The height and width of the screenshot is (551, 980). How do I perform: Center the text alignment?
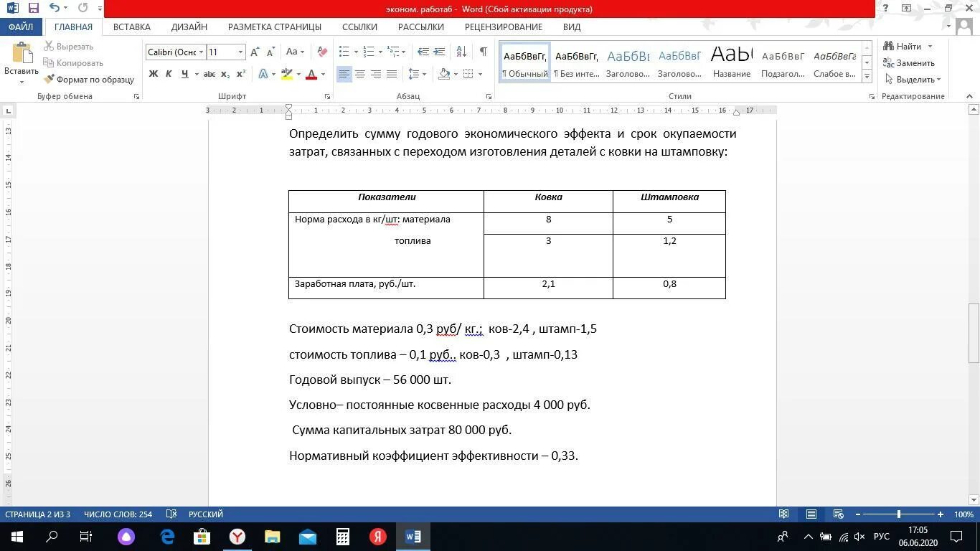(x=360, y=74)
